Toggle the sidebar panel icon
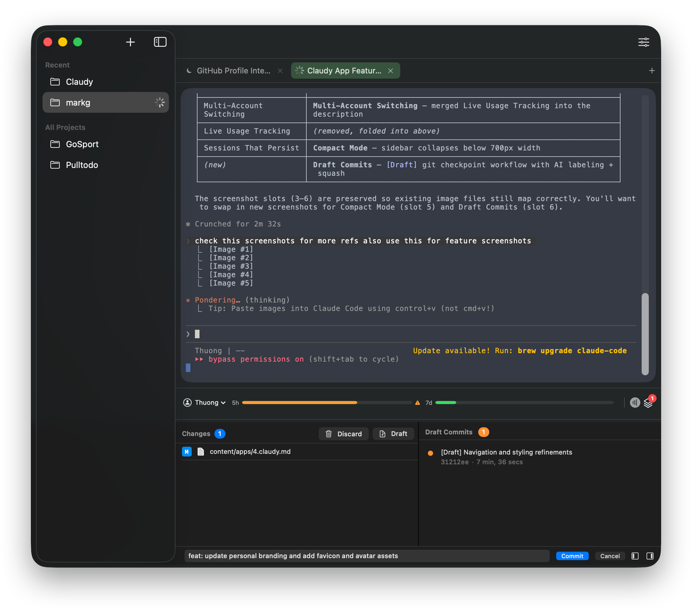Viewport: 692px width, 616px height. [x=160, y=42]
